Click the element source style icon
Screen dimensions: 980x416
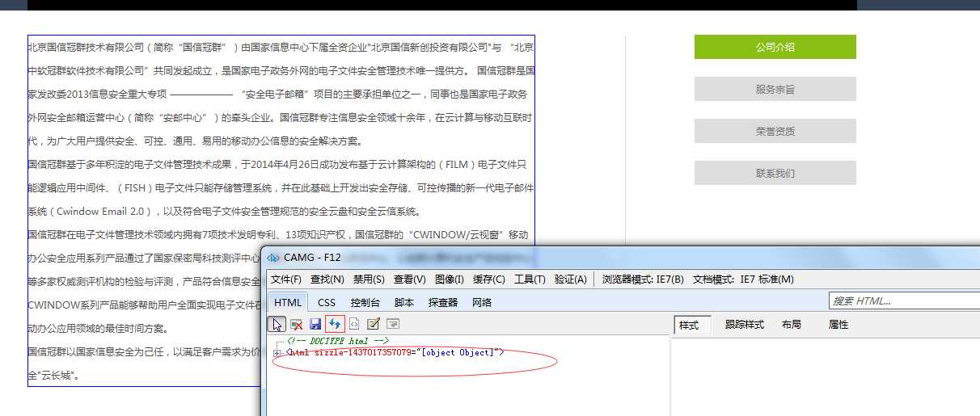pos(354,324)
